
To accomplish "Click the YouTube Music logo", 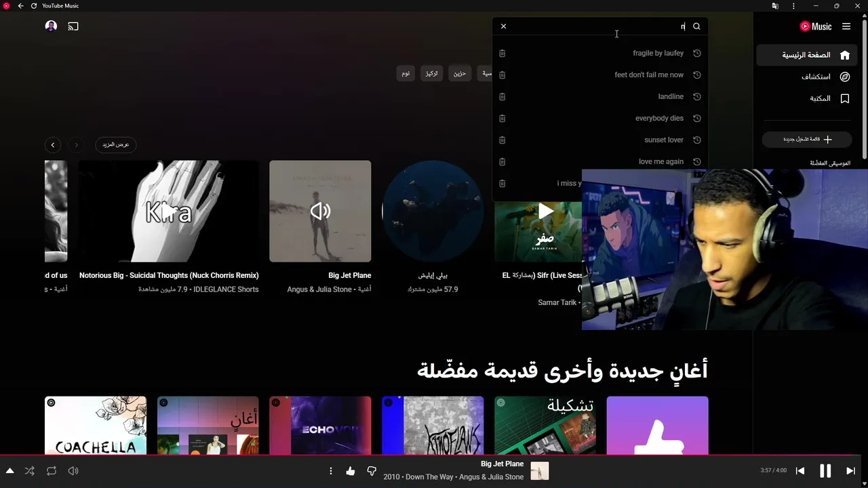I will click(x=816, y=26).
